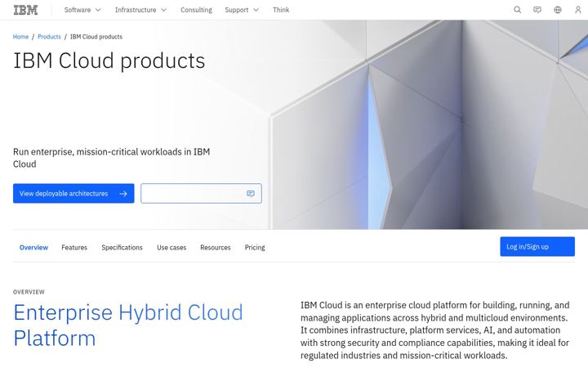The width and height of the screenshot is (588, 368).
Task: Open the search magnifier icon
Action: click(517, 10)
